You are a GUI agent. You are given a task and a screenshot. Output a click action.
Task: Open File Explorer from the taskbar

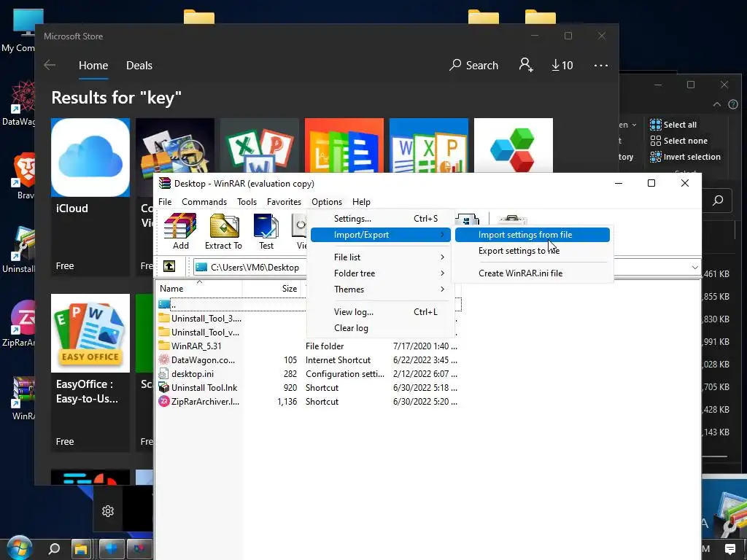pos(81,549)
